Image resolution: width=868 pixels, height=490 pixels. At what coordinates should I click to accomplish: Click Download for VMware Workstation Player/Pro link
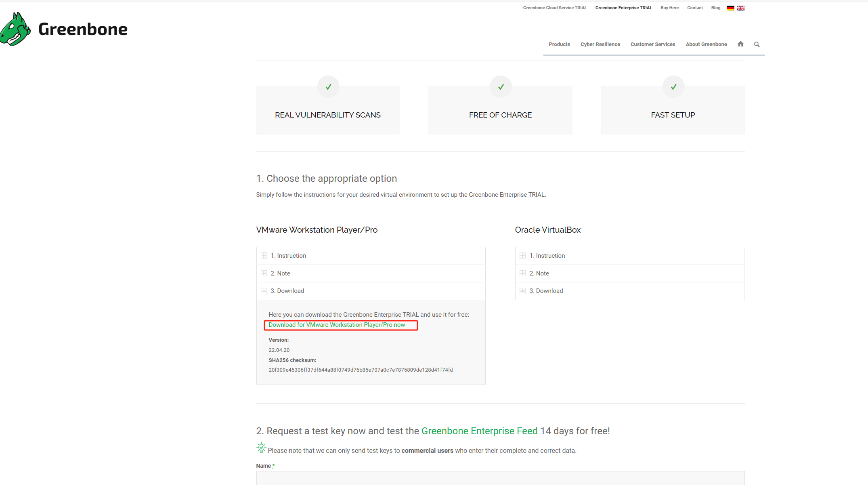pyautogui.click(x=337, y=325)
